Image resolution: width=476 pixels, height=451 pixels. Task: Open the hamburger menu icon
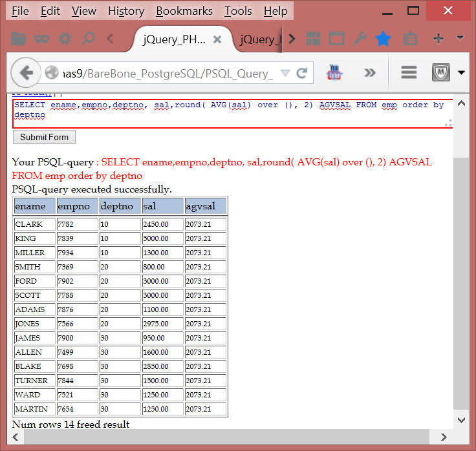click(408, 72)
